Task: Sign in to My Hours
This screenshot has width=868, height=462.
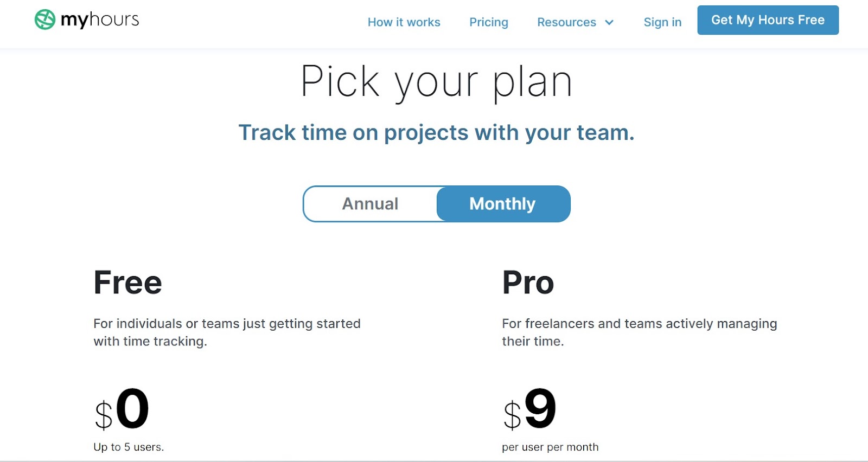Action: (x=662, y=22)
